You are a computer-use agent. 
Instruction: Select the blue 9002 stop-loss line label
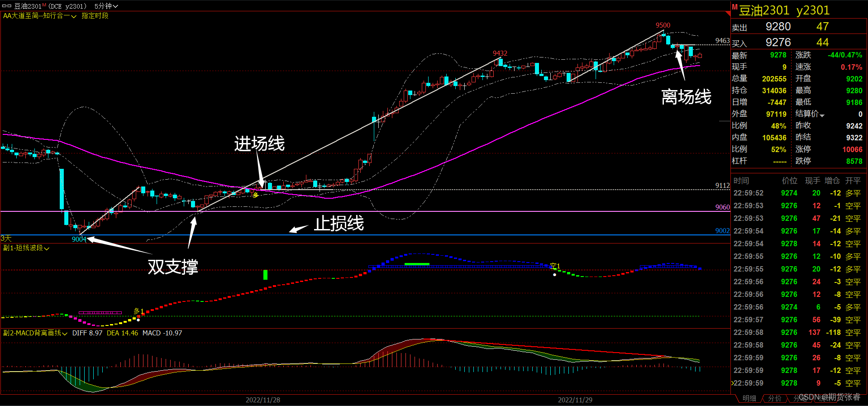point(722,231)
